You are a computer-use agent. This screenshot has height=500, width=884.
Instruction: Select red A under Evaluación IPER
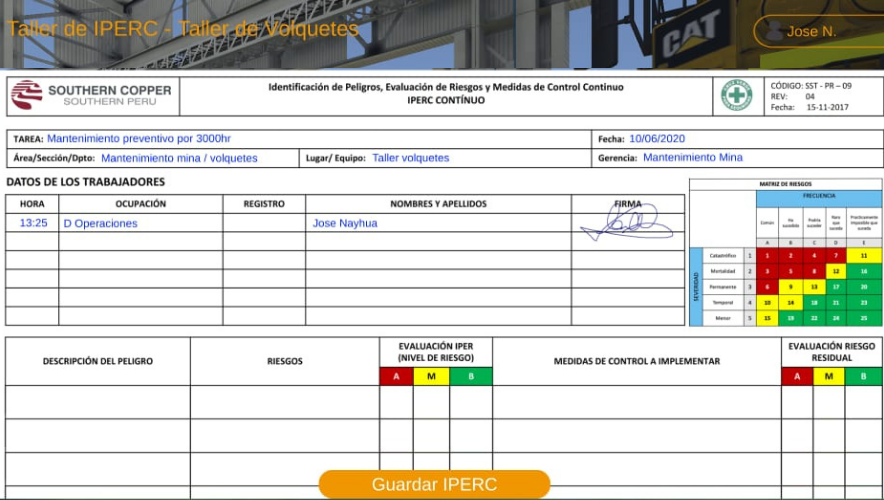pyautogui.click(x=396, y=376)
